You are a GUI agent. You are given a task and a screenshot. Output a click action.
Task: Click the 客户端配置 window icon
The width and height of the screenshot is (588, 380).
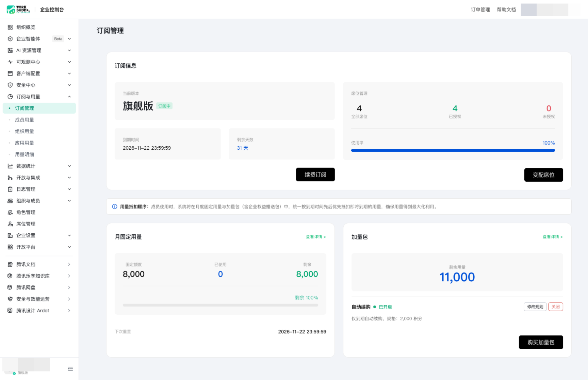click(x=10, y=73)
